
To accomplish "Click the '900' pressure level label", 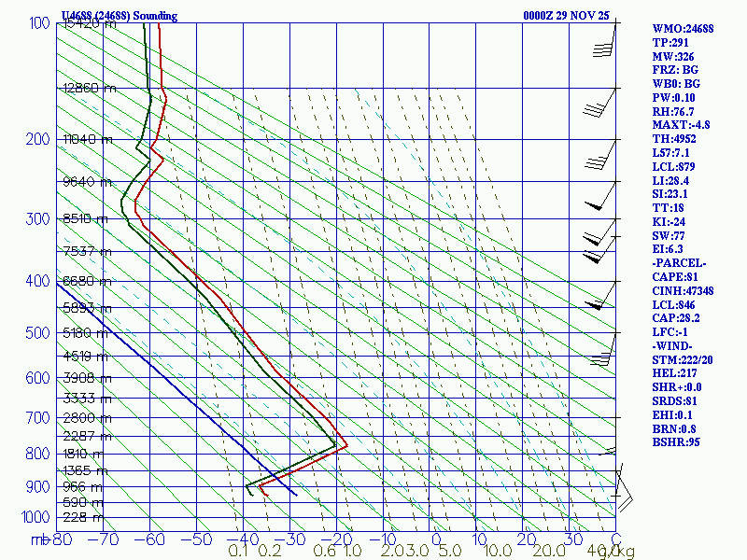I will 37,487.
